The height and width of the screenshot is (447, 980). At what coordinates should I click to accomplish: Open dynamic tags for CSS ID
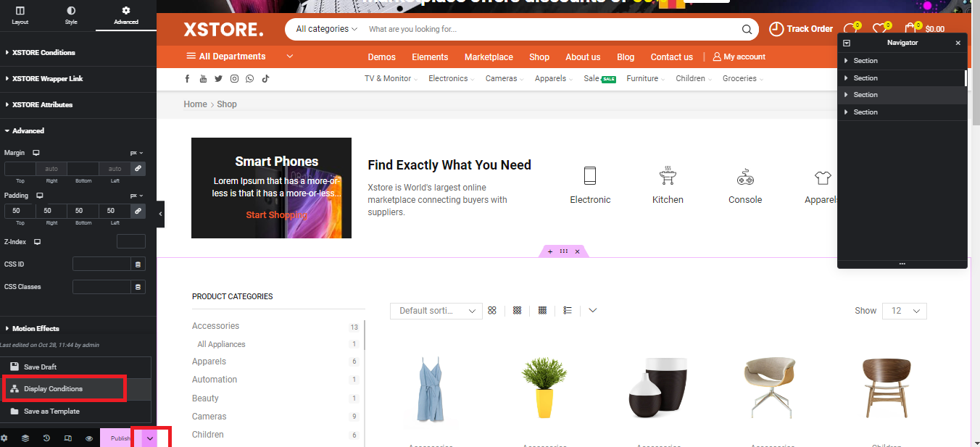[138, 264]
